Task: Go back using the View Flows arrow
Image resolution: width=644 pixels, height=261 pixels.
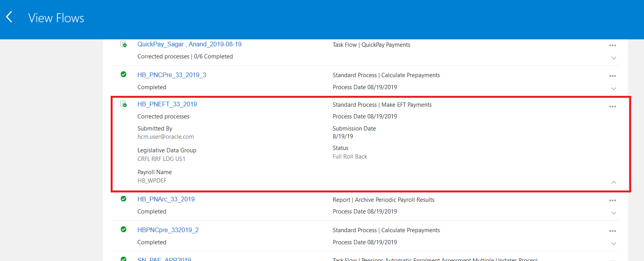Action: [x=9, y=17]
